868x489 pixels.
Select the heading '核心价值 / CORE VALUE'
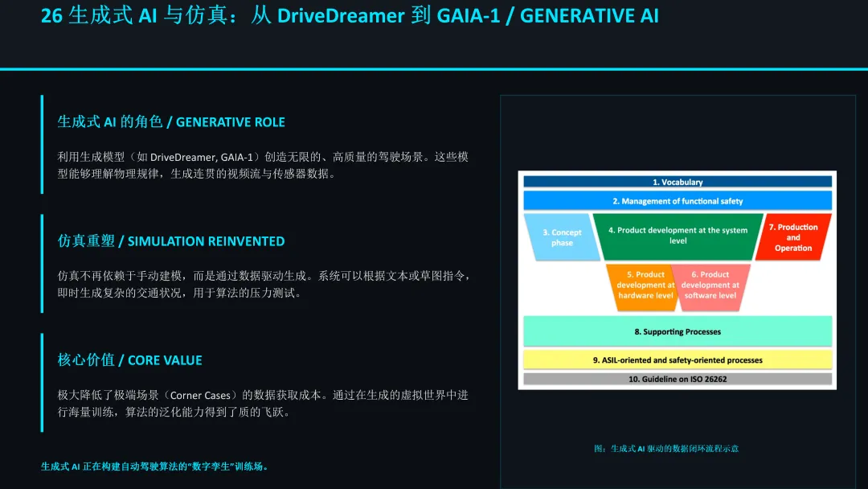pyautogui.click(x=129, y=360)
